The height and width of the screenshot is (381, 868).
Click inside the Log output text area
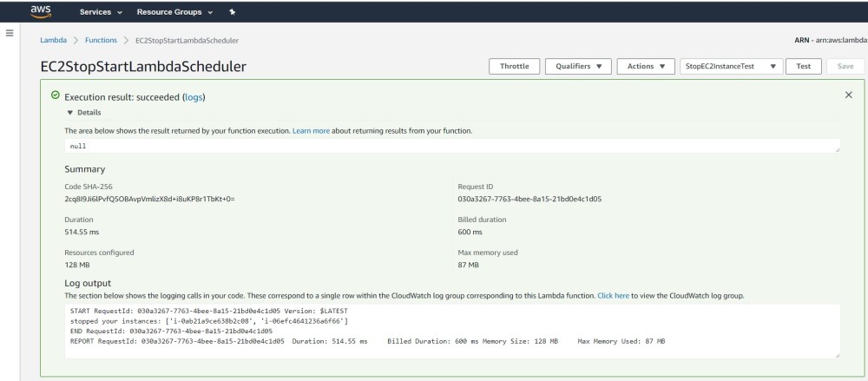452,331
